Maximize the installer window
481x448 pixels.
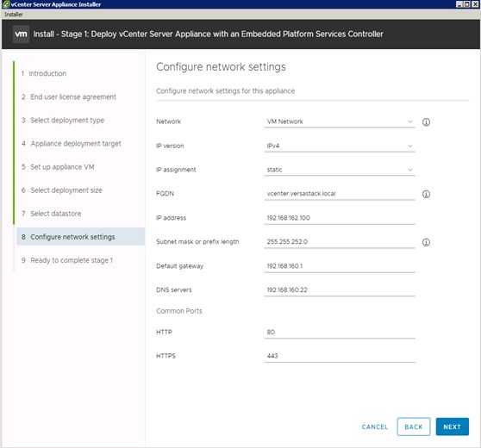[x=466, y=4]
